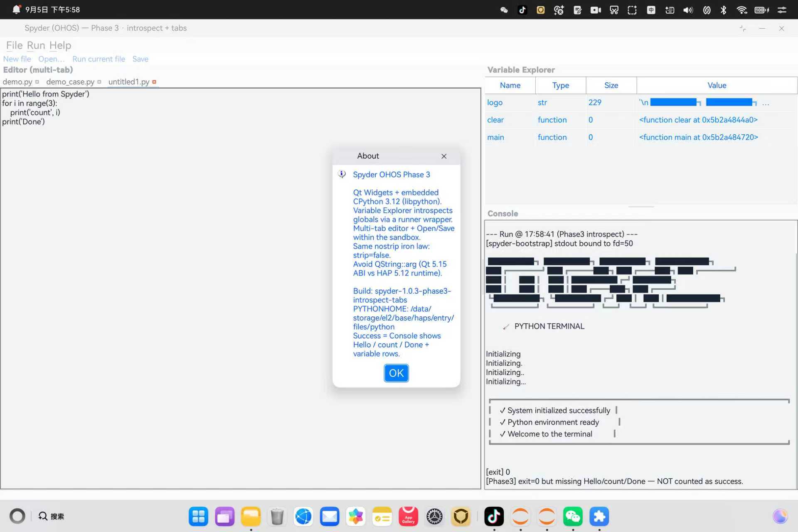This screenshot has height=532, width=798.
Task: Switch to the demo_case.py editor tab
Action: [70, 82]
